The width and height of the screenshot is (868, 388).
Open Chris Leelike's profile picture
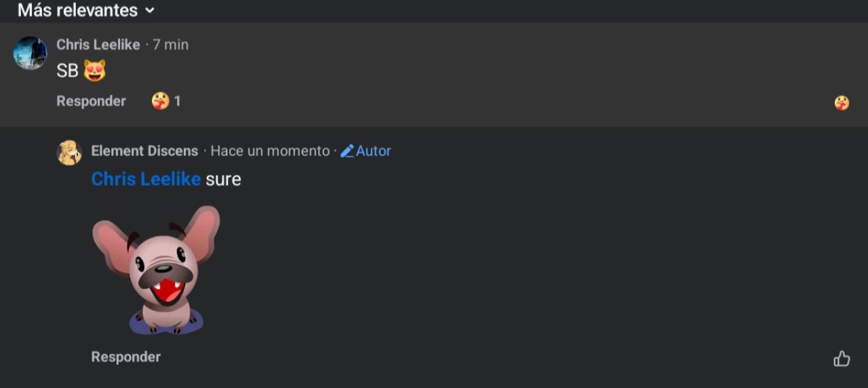[30, 53]
